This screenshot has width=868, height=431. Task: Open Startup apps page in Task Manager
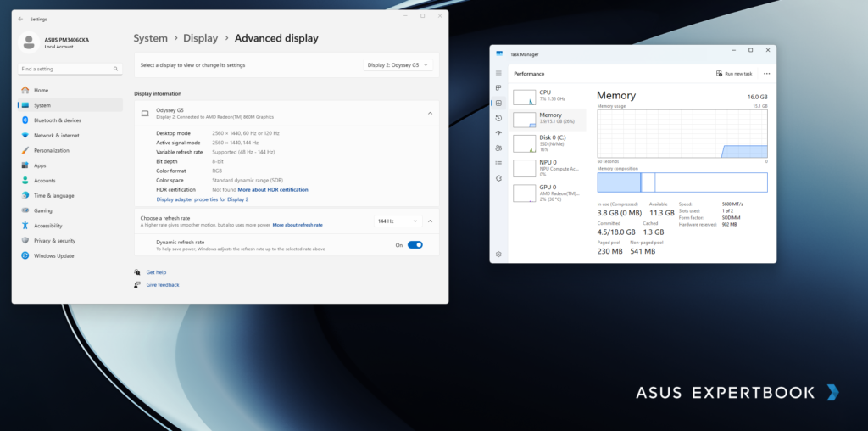pyautogui.click(x=498, y=133)
